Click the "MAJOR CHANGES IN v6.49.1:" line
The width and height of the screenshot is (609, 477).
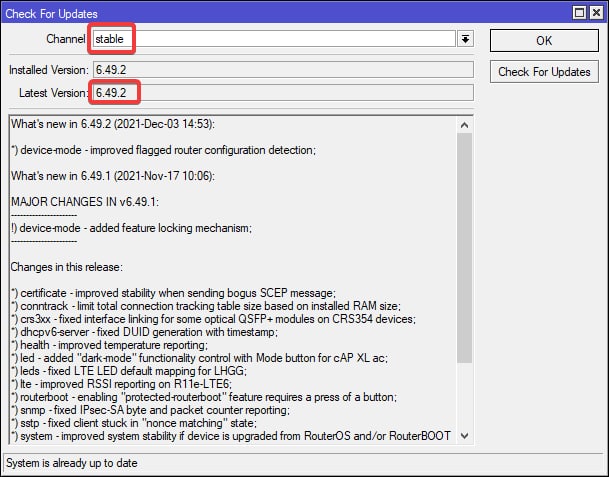[85, 202]
